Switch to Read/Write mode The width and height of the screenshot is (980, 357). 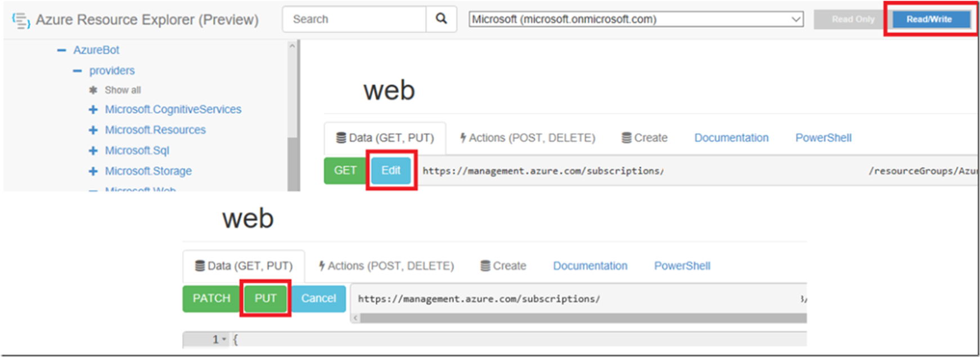929,19
